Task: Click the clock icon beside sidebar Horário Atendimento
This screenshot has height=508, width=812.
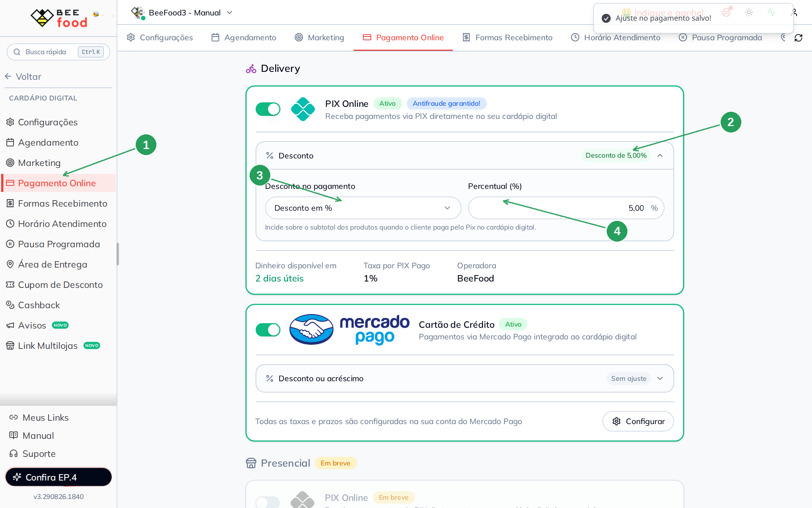Action: [10, 224]
